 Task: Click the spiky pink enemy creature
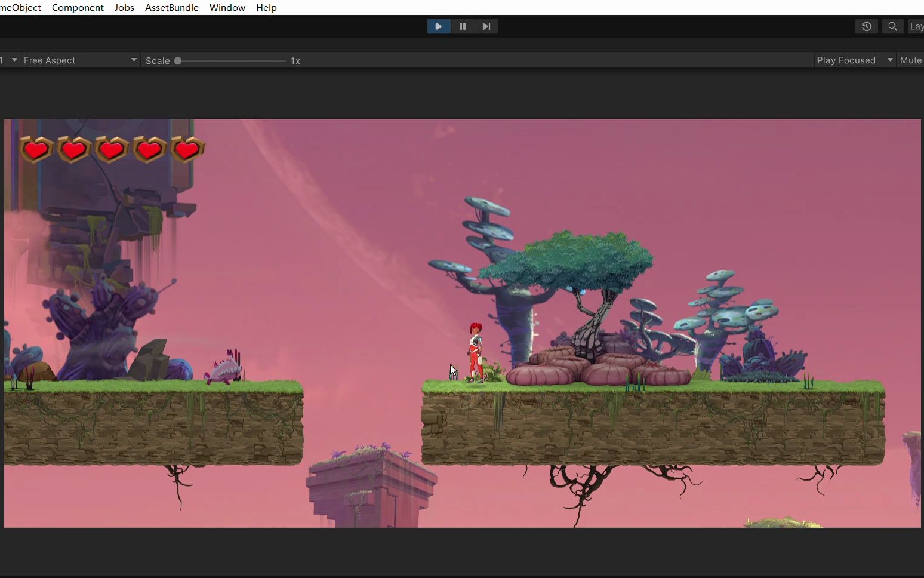[224, 368]
